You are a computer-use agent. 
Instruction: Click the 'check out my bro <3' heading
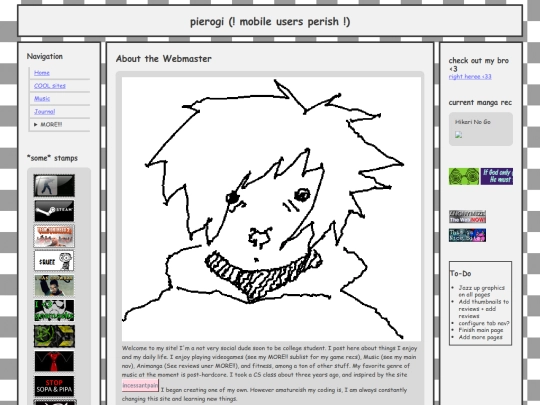[478, 64]
